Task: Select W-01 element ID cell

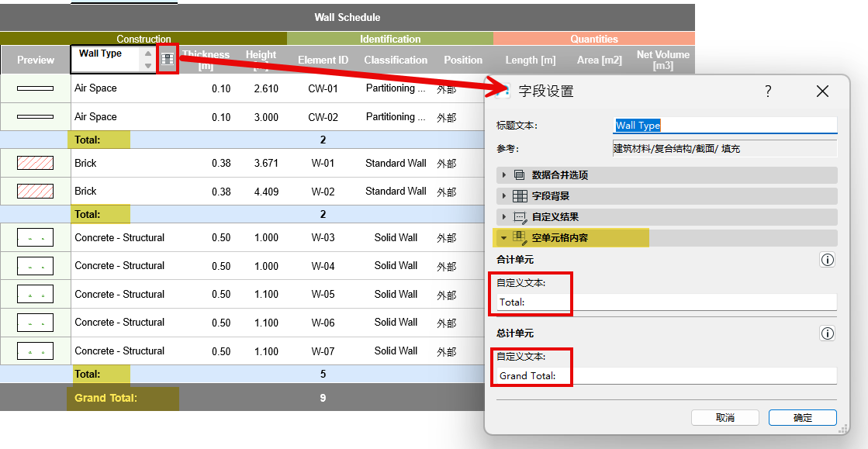Action: (x=323, y=164)
